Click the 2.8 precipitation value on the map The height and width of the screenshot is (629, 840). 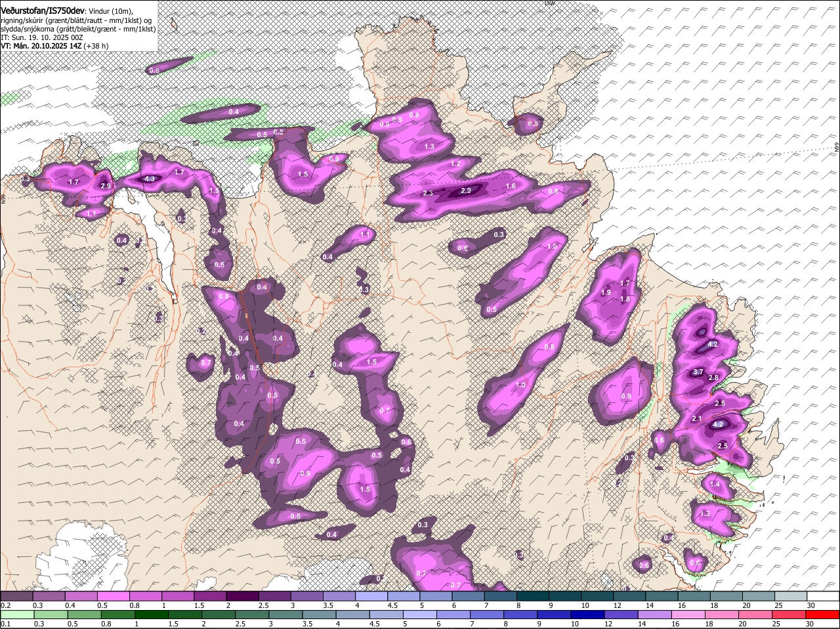(714, 378)
